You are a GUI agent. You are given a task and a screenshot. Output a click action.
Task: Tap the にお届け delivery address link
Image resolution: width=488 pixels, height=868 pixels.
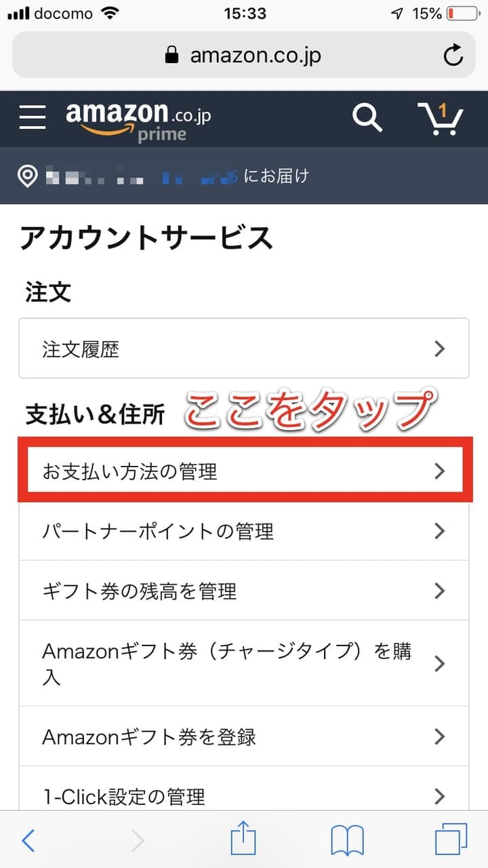276,176
